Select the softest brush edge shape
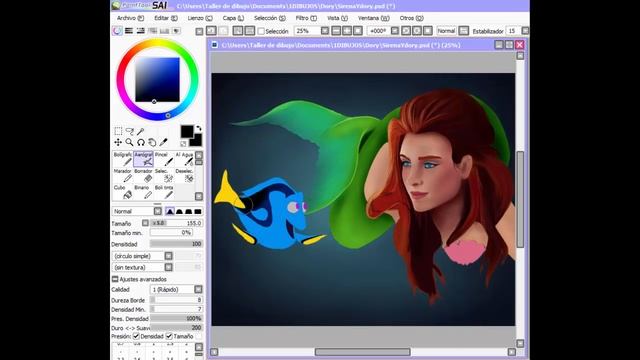Screen dimensions: 640x360 point(170,211)
